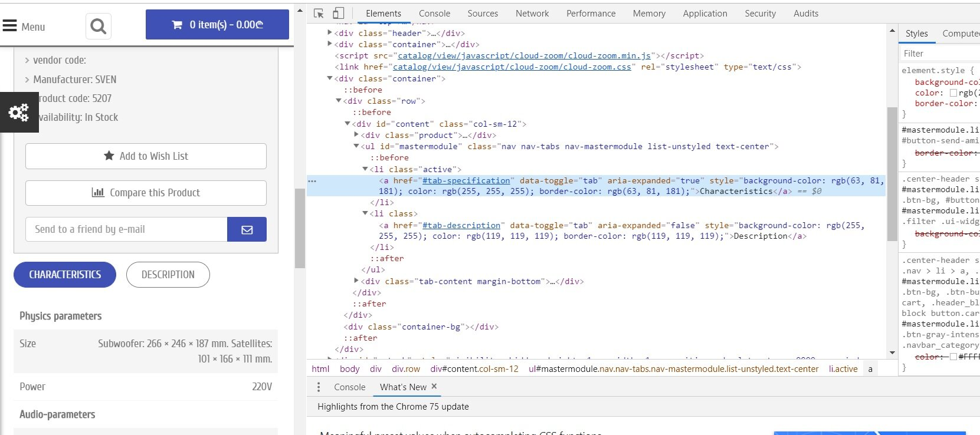Open the Security panel

tap(760, 13)
